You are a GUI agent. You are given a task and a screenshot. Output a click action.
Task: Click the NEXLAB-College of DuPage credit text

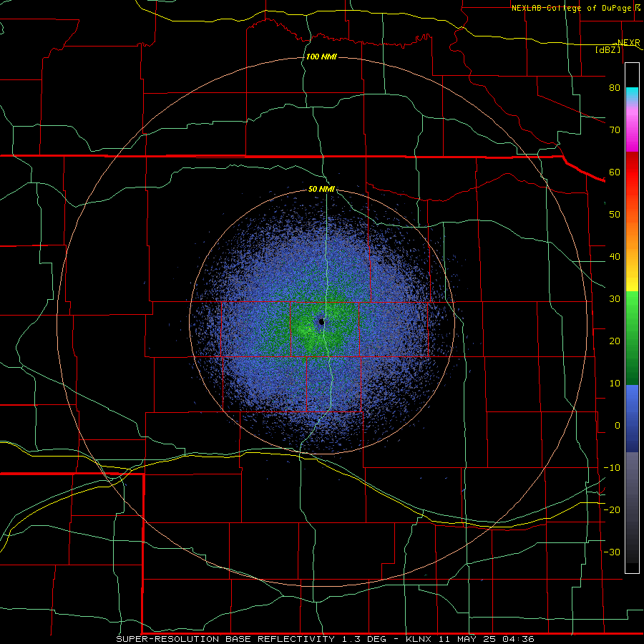(x=576, y=8)
